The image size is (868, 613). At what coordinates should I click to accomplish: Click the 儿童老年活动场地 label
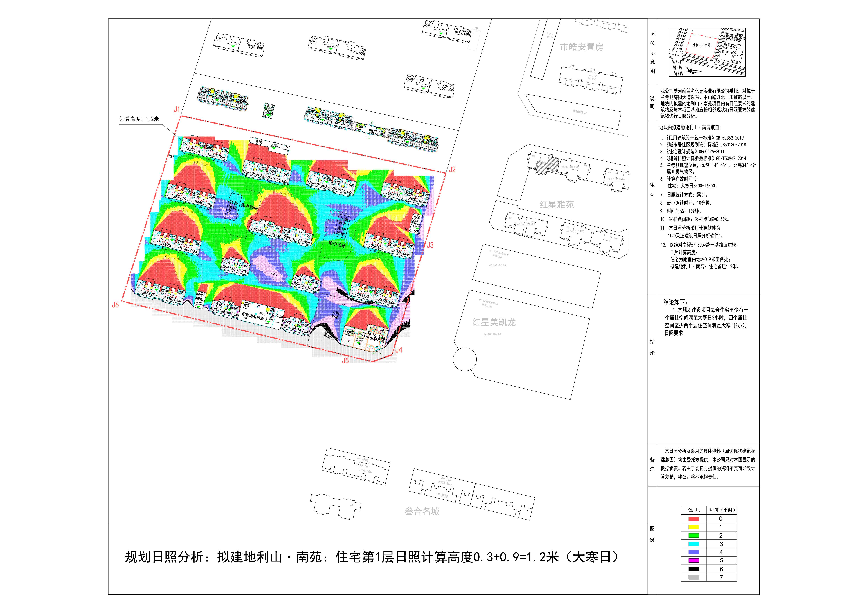pos(342,226)
